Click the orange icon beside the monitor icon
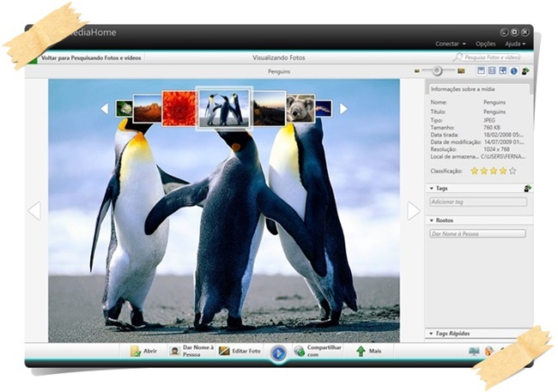This screenshot has width=558, height=392. 489,351
